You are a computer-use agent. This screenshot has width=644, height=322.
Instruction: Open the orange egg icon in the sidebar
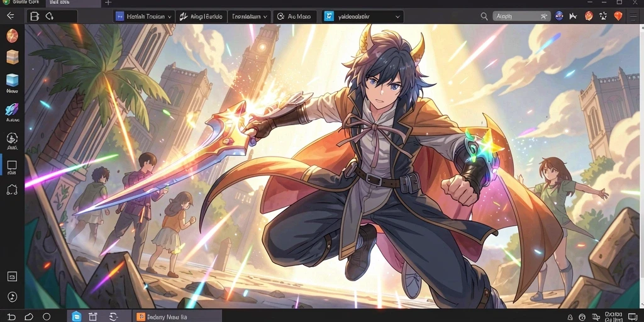[x=12, y=36]
